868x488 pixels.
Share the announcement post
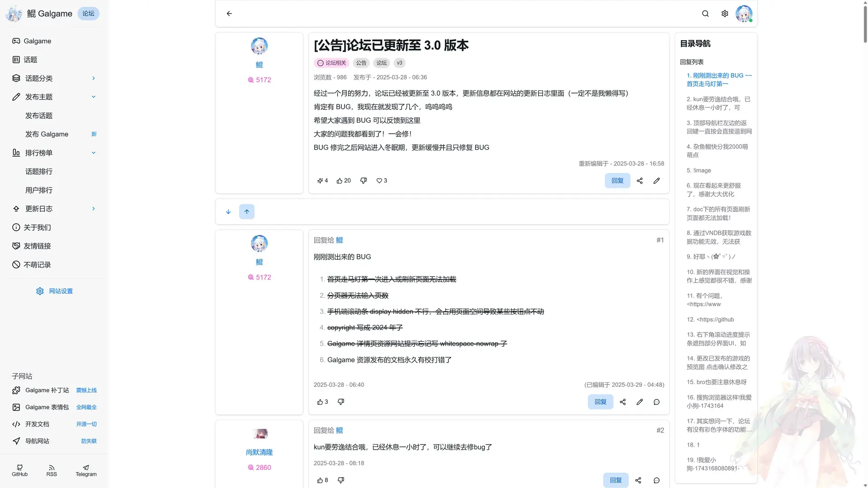[x=640, y=181]
